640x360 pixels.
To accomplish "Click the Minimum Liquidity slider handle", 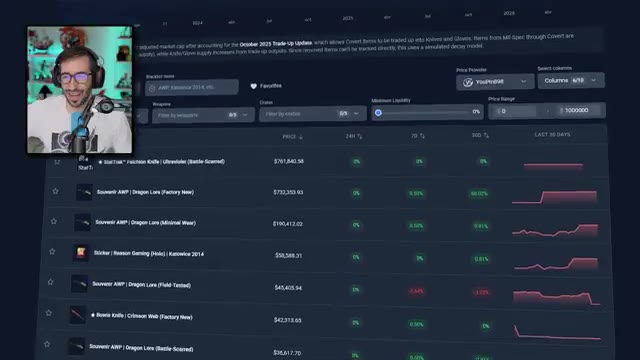I will point(378,113).
